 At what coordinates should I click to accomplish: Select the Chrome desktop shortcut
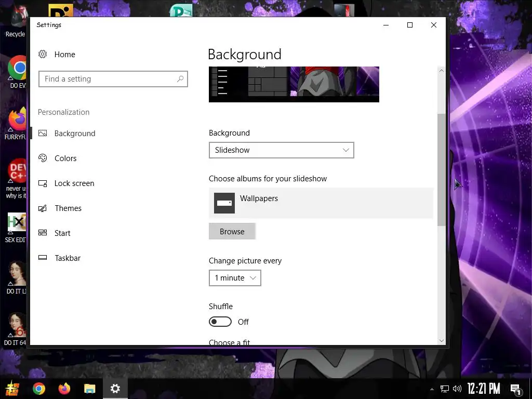(18, 73)
